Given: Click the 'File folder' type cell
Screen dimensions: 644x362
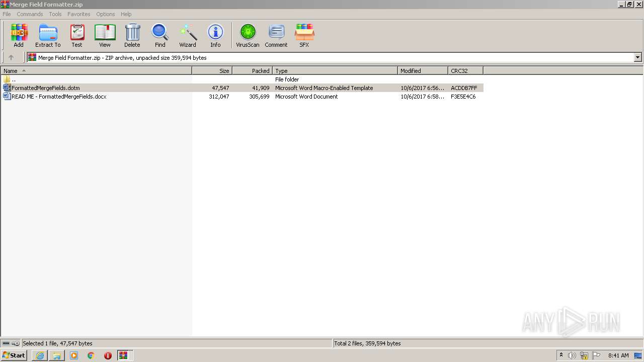Looking at the screenshot, I should [287, 79].
